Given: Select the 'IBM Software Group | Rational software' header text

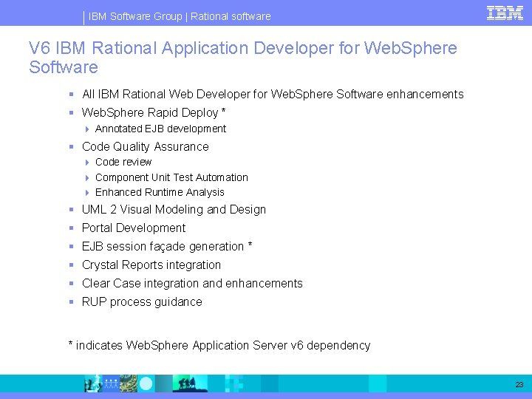Looking at the screenshot, I should tap(180, 16).
